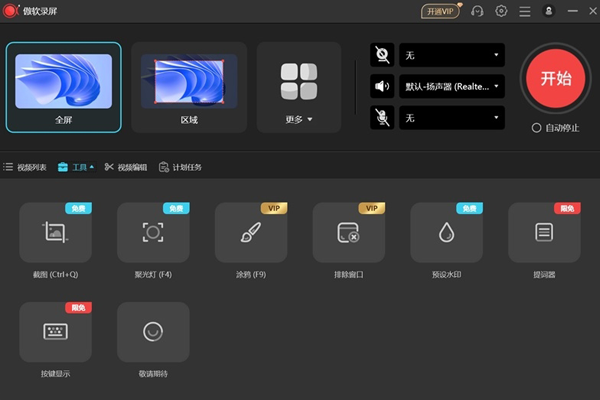Open the user account avatar icon
Image resolution: width=600 pixels, height=400 pixels.
click(548, 11)
